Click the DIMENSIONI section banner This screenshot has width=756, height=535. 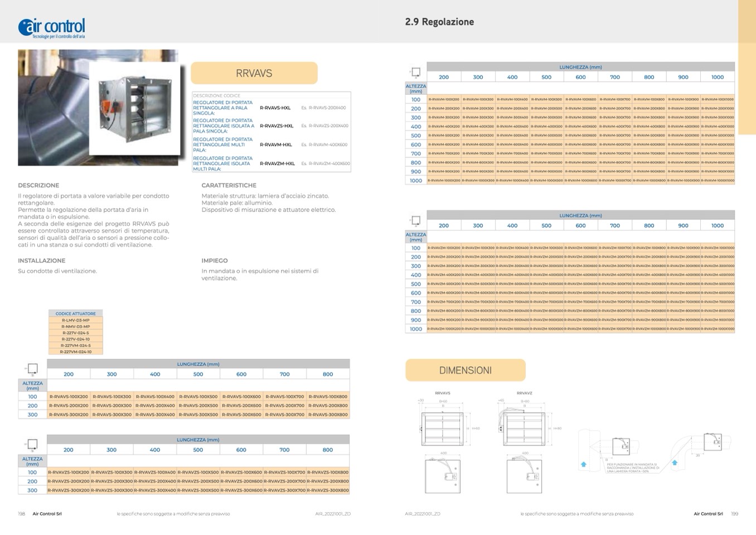click(x=465, y=370)
